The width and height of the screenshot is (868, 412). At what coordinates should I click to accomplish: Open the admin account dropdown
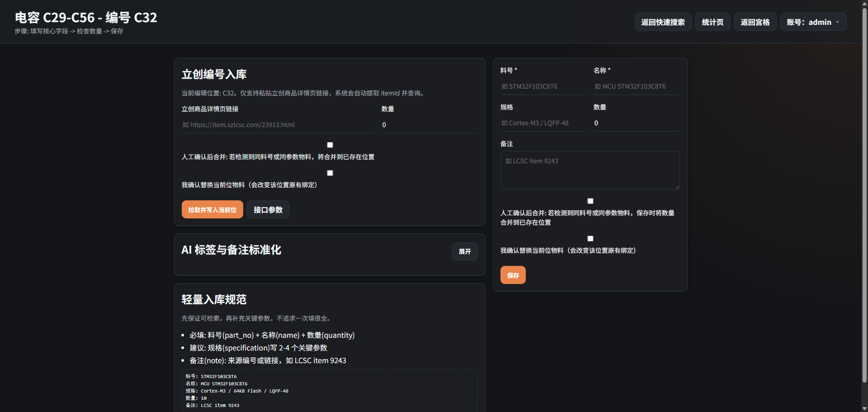(813, 22)
